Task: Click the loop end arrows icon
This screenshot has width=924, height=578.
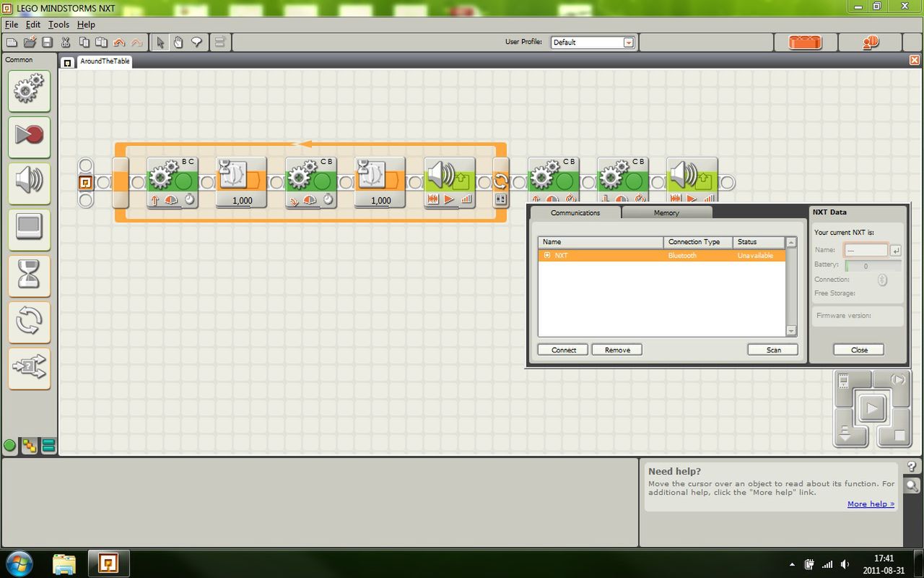Action: [x=501, y=181]
